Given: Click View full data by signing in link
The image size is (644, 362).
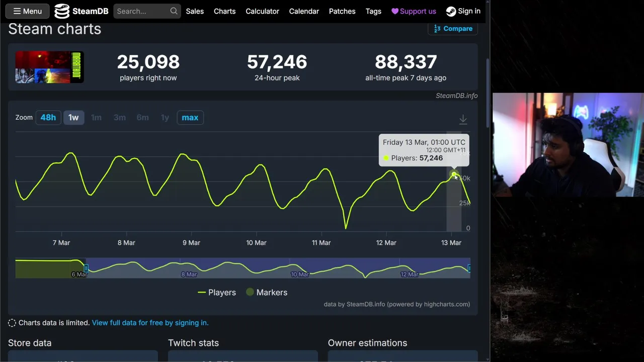Looking at the screenshot, I should tap(150, 323).
